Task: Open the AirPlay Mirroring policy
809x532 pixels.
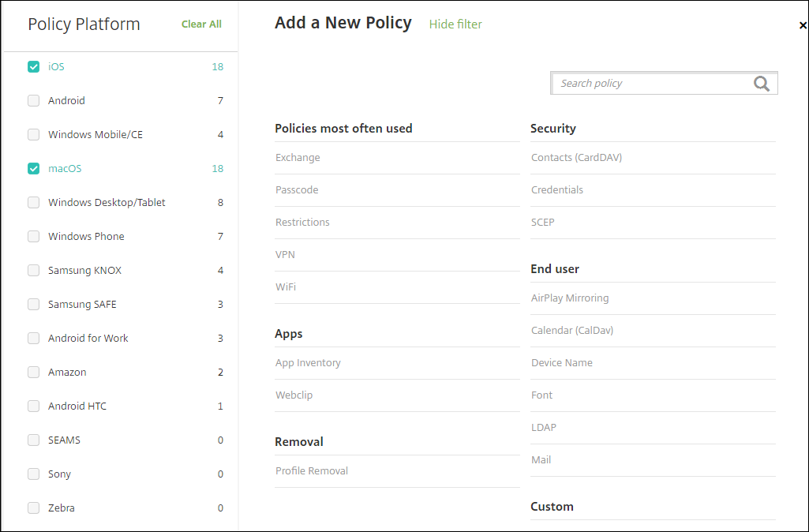Action: [570, 298]
